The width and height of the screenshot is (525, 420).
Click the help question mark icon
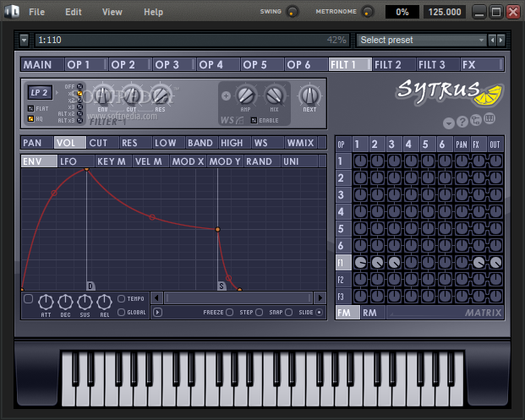462,122
